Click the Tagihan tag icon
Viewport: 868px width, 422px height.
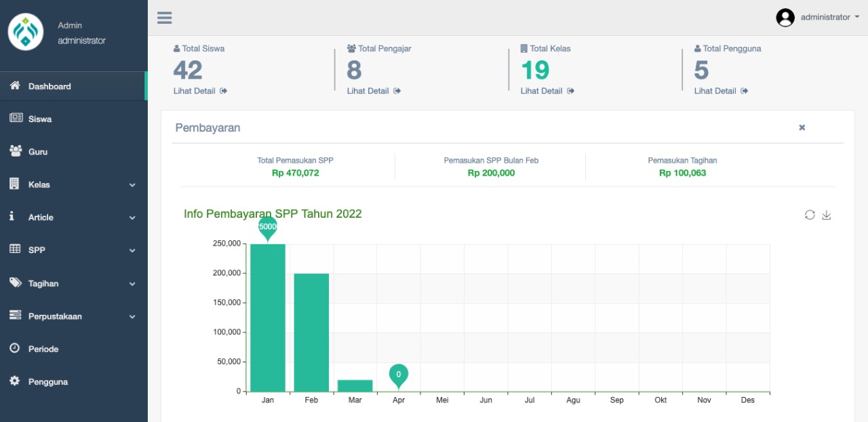(15, 283)
